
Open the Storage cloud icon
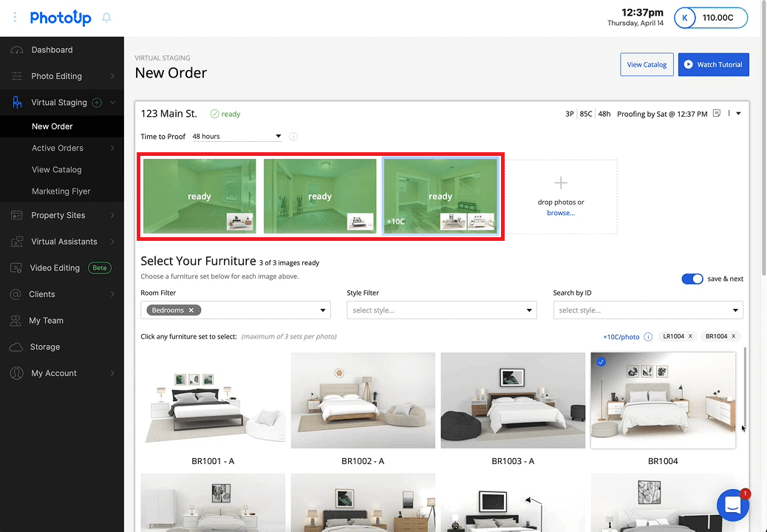18,347
